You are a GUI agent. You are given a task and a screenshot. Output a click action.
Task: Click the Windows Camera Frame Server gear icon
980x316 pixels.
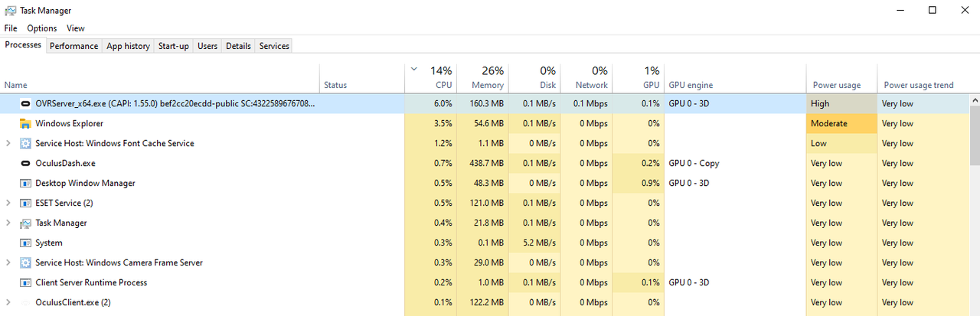25,262
